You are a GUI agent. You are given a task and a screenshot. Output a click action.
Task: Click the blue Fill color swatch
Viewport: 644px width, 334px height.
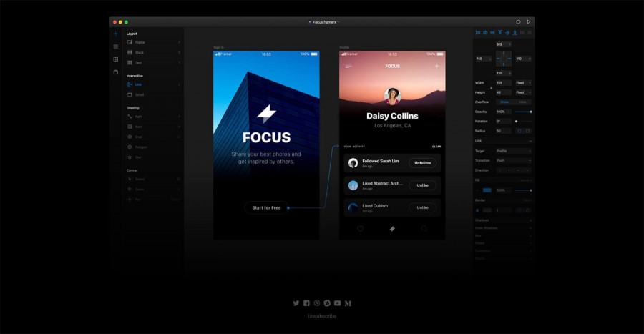[x=487, y=190]
